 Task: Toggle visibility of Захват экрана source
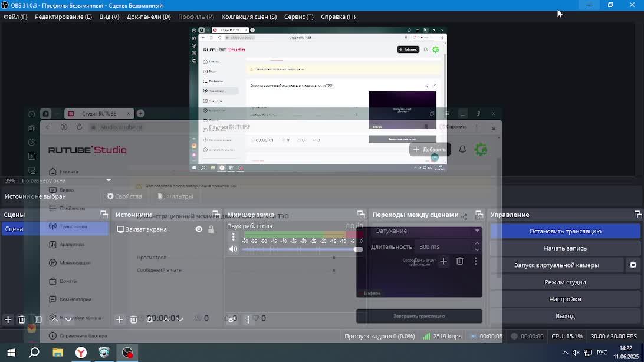pos(199,229)
